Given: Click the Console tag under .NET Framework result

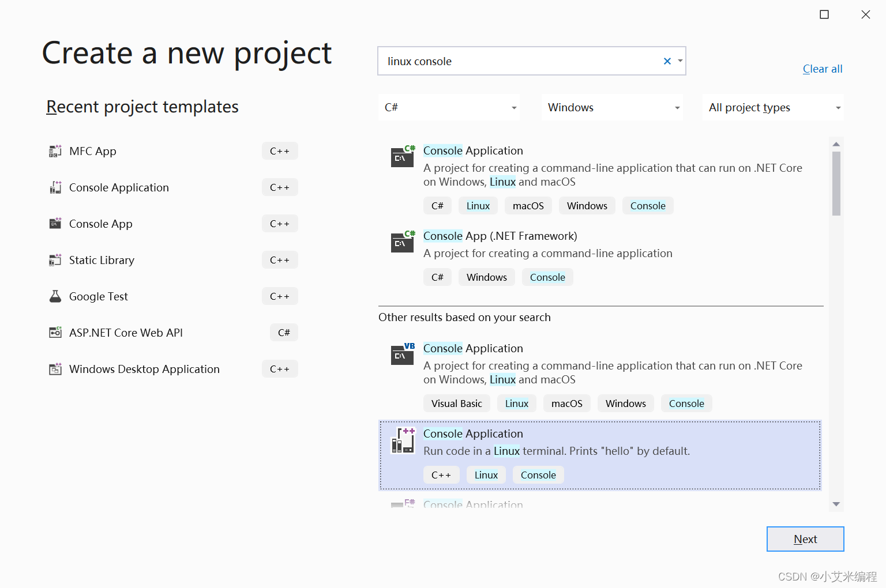Looking at the screenshot, I should coord(547,277).
